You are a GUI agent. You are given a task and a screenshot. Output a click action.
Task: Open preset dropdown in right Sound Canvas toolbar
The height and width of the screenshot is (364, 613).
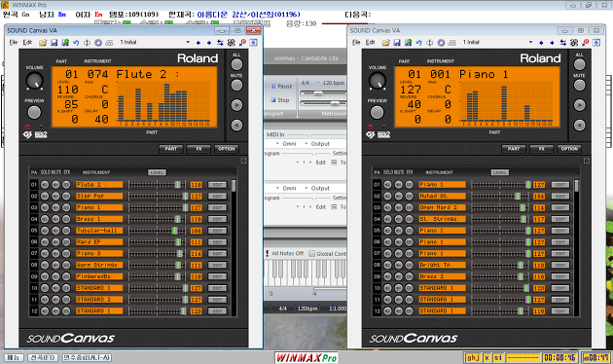point(531,42)
